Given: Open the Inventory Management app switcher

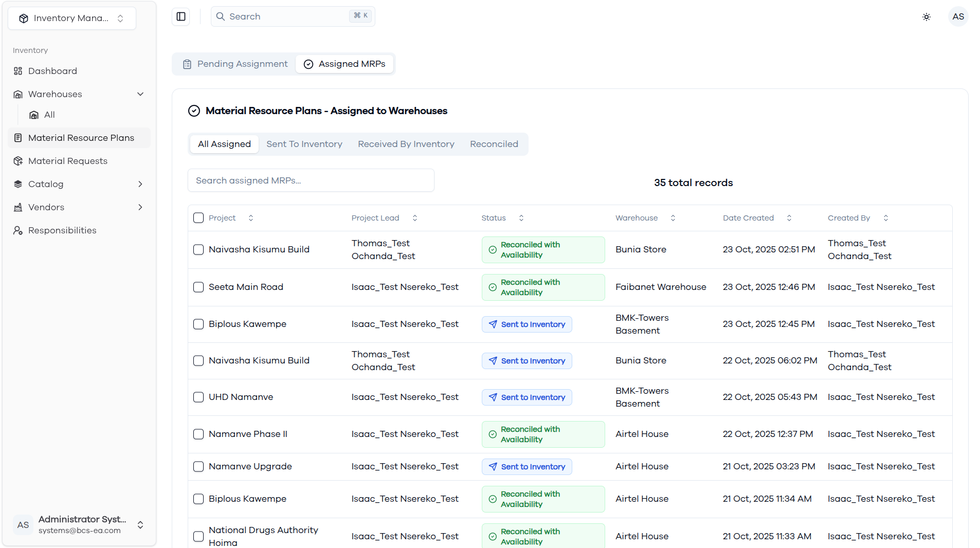Looking at the screenshot, I should (x=72, y=18).
